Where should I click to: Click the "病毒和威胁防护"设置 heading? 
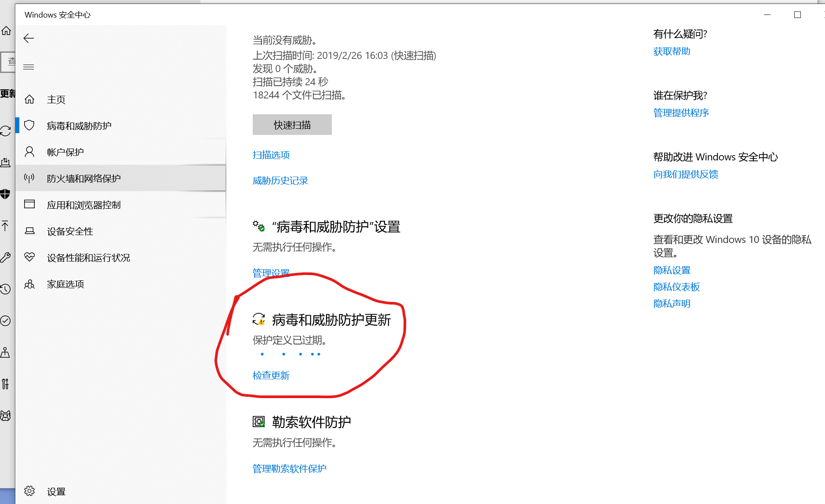(x=336, y=226)
